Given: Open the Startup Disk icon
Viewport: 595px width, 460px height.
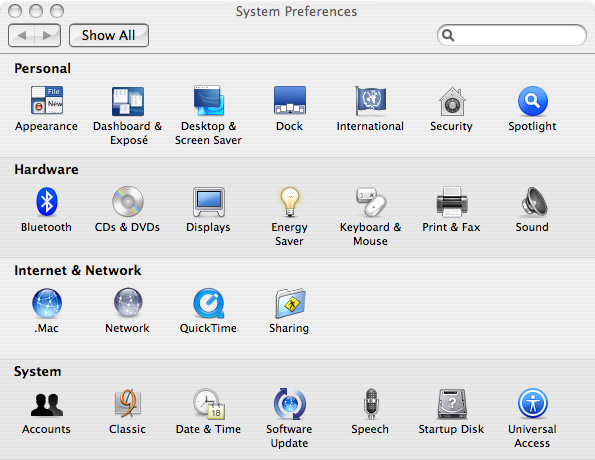Looking at the screenshot, I should pyautogui.click(x=452, y=403).
